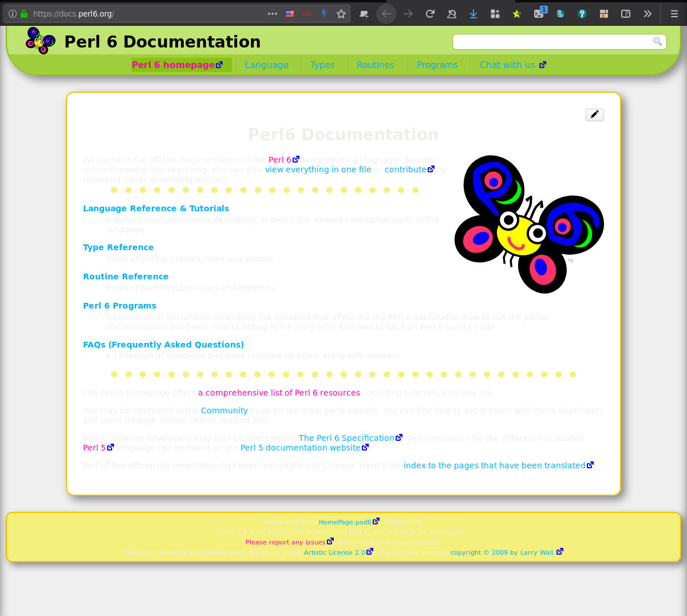Image resolution: width=687 pixels, height=616 pixels.
Task: Click the orange and grey squares extension icon
Action: click(x=604, y=14)
